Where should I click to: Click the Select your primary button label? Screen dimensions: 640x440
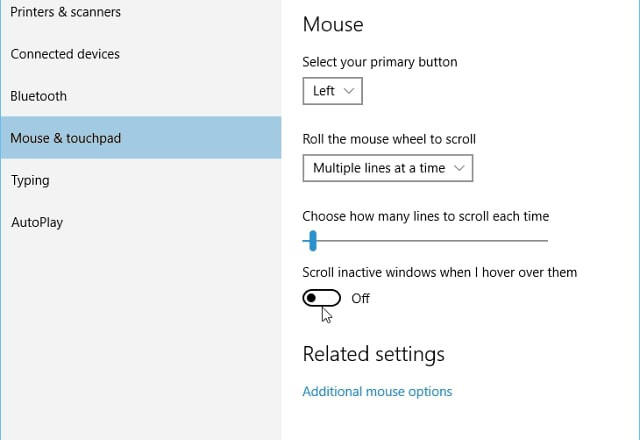click(380, 62)
